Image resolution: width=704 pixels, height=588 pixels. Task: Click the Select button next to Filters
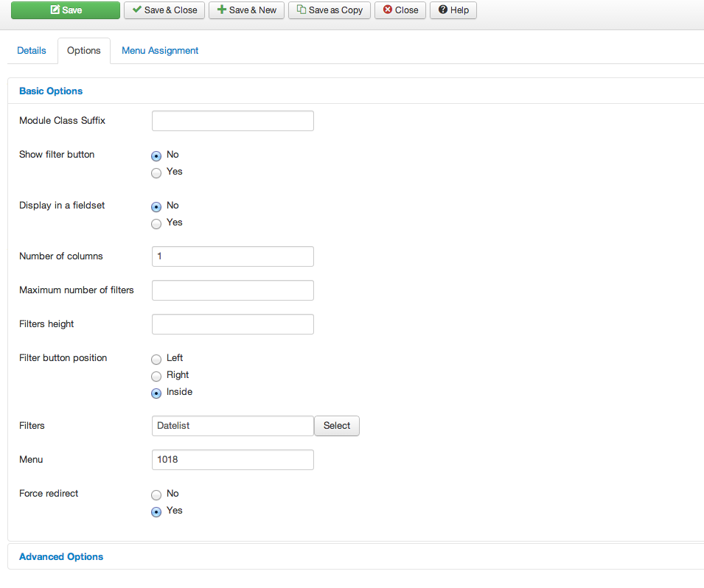(337, 426)
